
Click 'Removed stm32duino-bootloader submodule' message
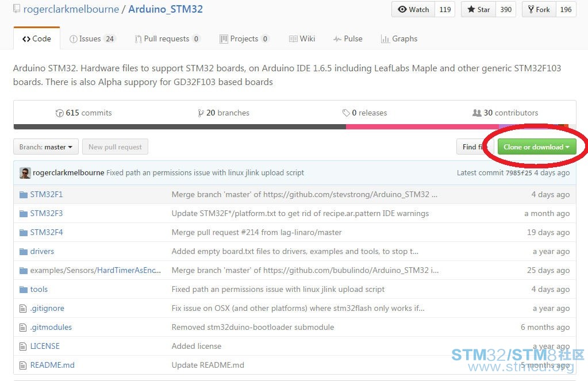tap(253, 328)
